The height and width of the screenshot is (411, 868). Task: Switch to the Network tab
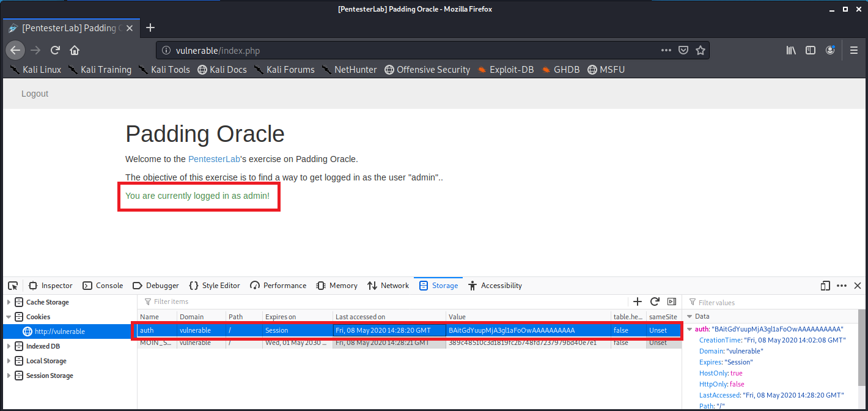point(388,286)
